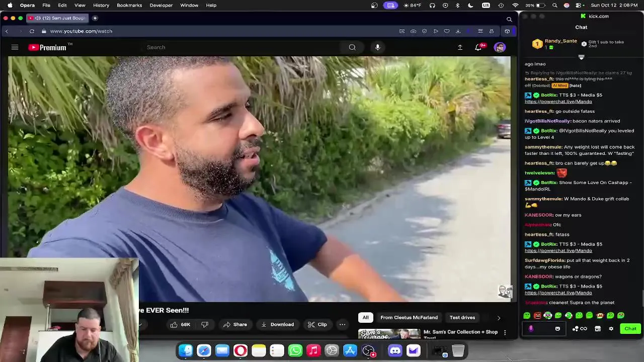Viewport: 644px width, 362px height.
Task: Start voice search with the microphone icon
Action: (x=377, y=47)
